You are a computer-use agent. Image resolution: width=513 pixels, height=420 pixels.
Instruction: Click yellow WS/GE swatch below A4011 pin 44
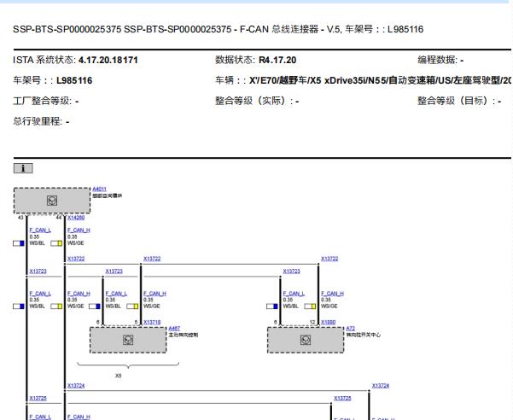click(56, 243)
